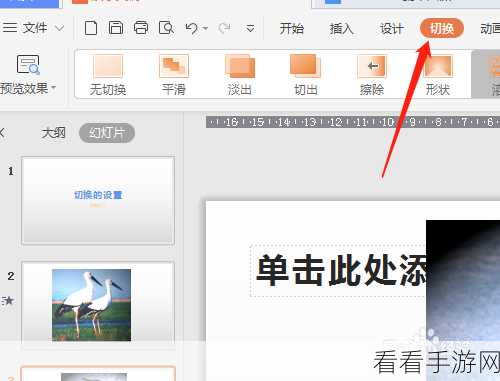The height and width of the screenshot is (381, 500).
Task: Click the Save icon in toolbar
Action: [x=116, y=28]
